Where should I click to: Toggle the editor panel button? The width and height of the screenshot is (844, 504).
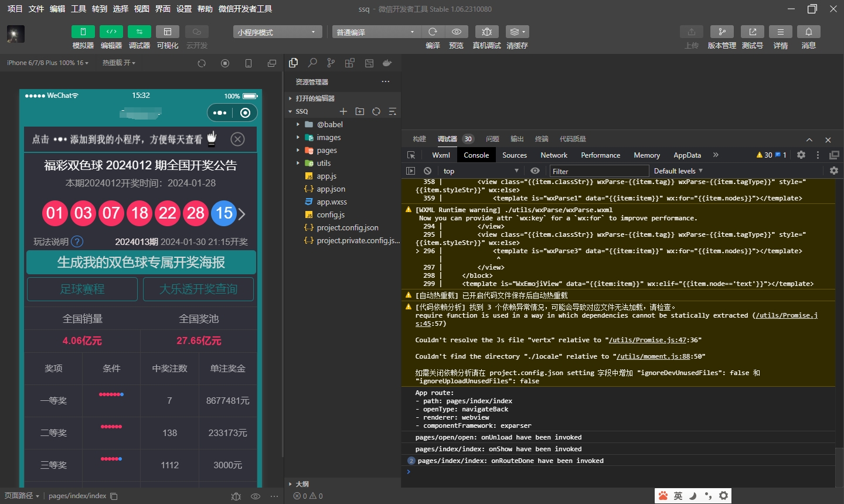(111, 32)
